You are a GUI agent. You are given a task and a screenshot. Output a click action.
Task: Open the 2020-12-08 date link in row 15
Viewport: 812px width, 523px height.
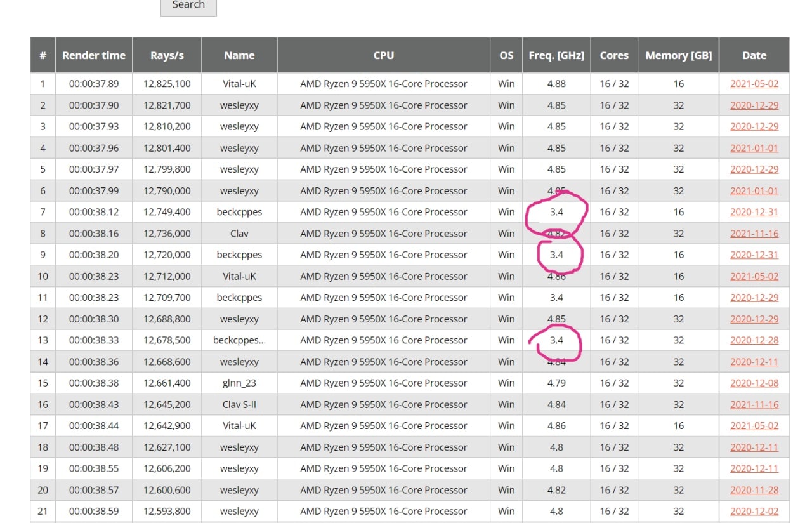tap(754, 383)
